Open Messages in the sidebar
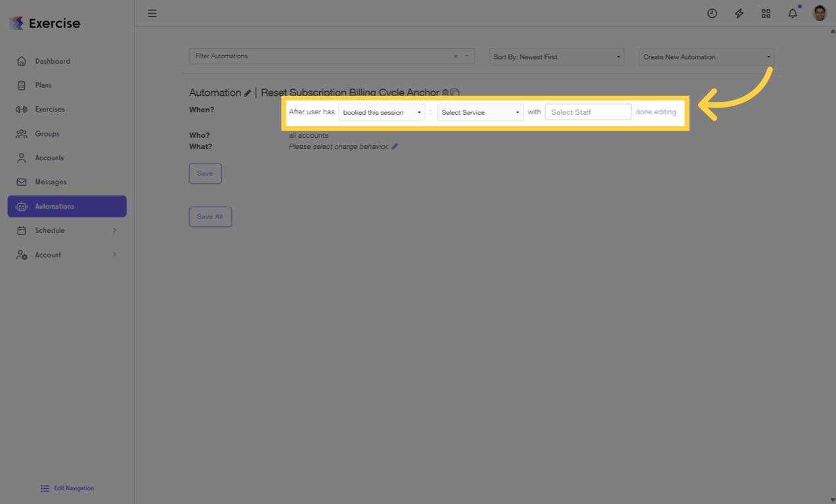This screenshot has width=836, height=504. (67, 182)
